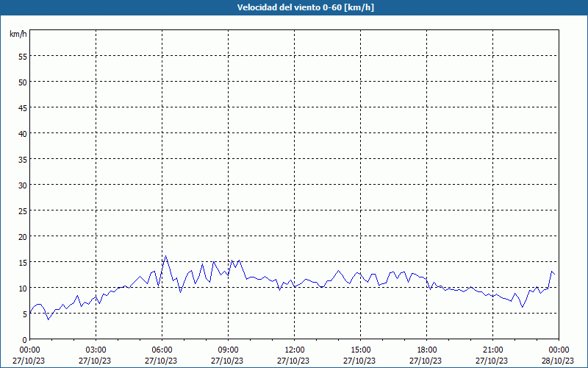Click the late-evening spike near 23:45

pos(552,271)
